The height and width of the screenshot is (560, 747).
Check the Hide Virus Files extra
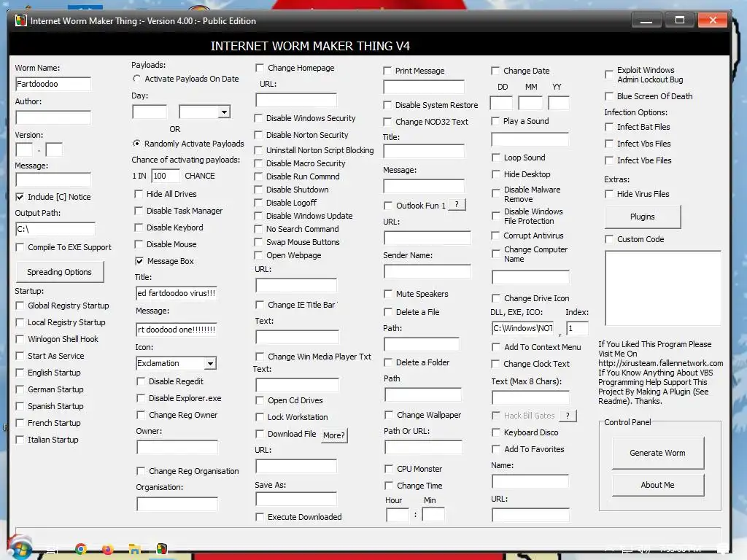point(609,194)
